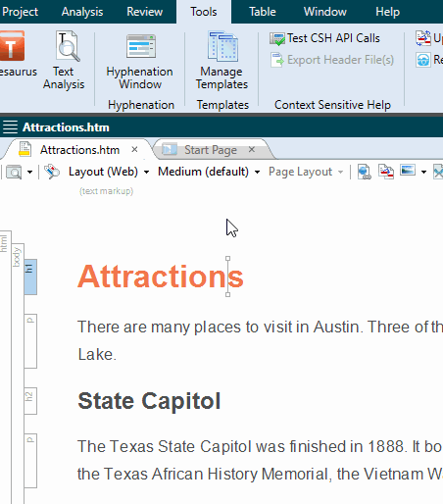This screenshot has width=443, height=504.
Task: Click the globe link icon in editor toolbar
Action: (x=364, y=172)
